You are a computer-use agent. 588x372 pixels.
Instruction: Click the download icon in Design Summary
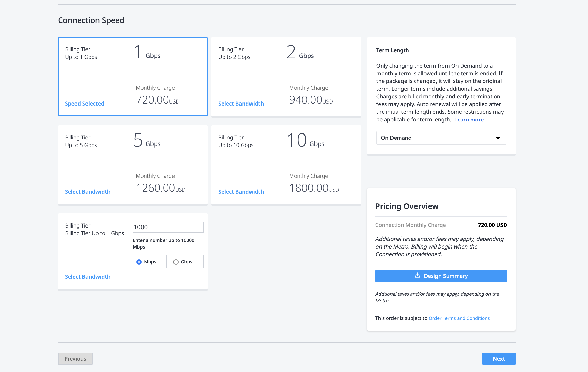tap(417, 275)
